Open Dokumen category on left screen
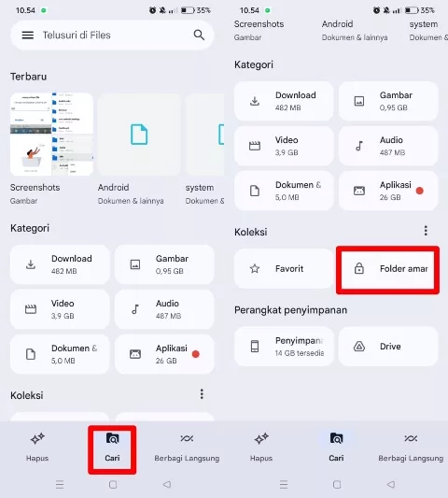 60,354
